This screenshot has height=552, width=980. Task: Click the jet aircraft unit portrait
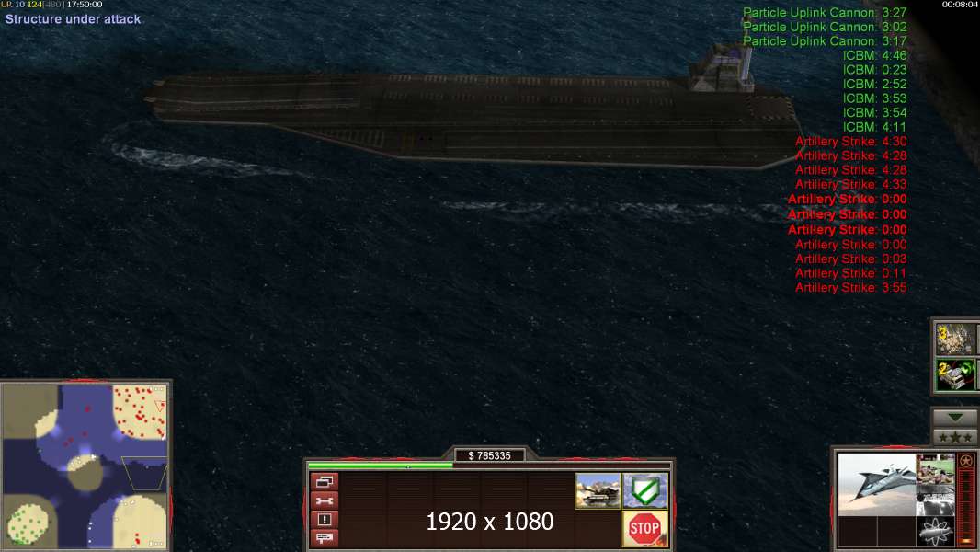point(876,485)
